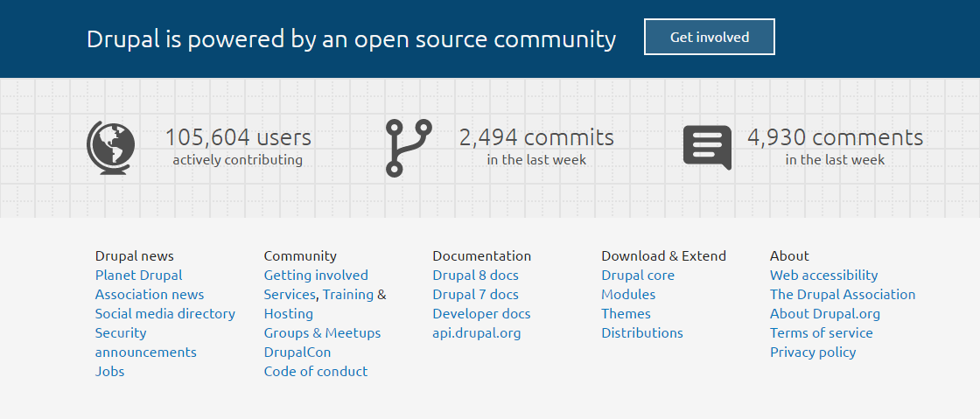The height and width of the screenshot is (419, 980).
Task: Click the Get involved button
Action: tap(710, 37)
